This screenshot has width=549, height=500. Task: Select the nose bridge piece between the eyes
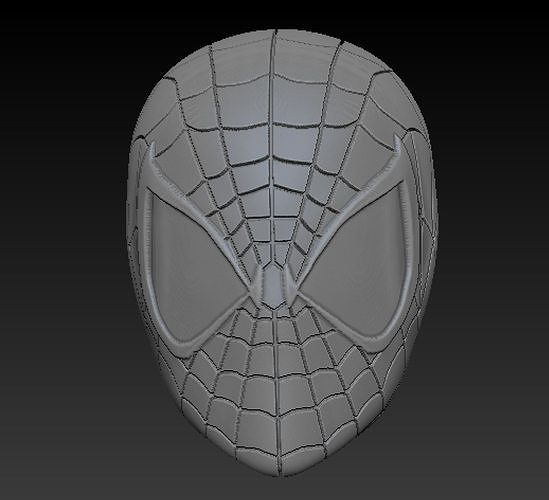pyautogui.click(x=274, y=286)
